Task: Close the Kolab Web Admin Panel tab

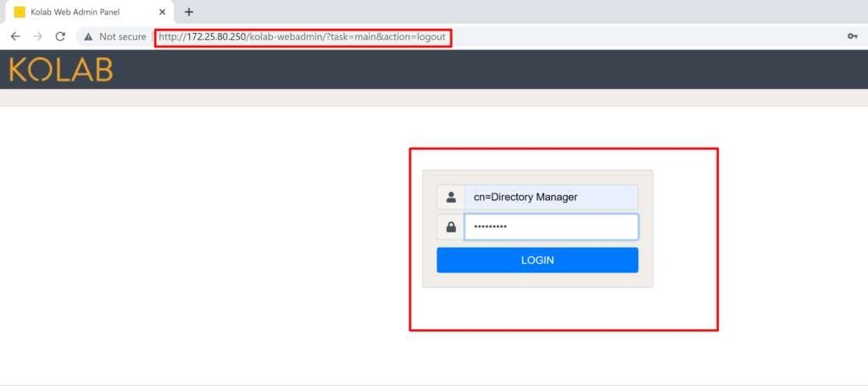Action: pyautogui.click(x=162, y=12)
